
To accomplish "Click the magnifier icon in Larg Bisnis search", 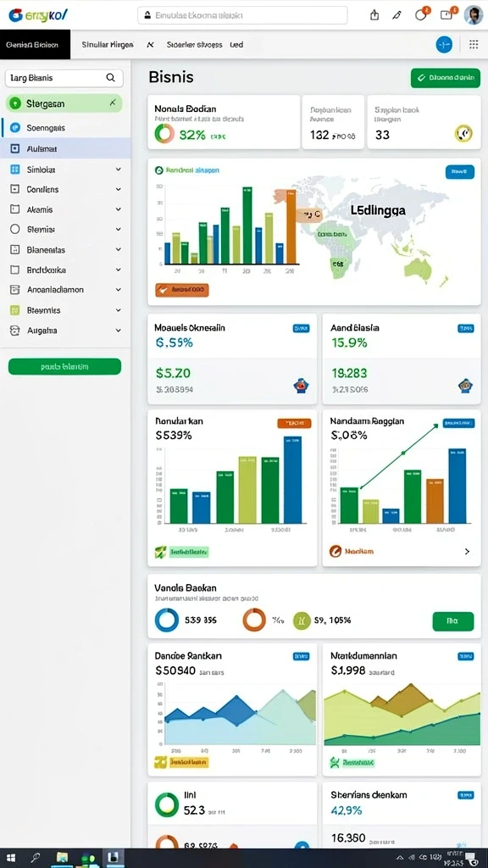I will [x=111, y=78].
